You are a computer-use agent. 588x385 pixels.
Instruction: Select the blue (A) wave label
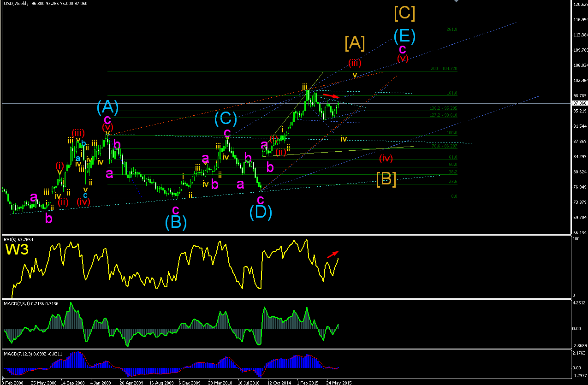coord(108,107)
